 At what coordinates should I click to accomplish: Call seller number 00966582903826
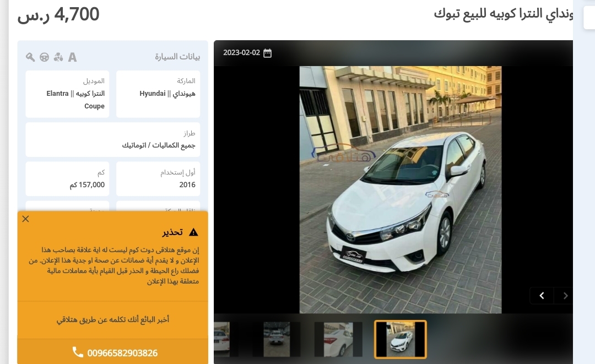[x=122, y=353]
